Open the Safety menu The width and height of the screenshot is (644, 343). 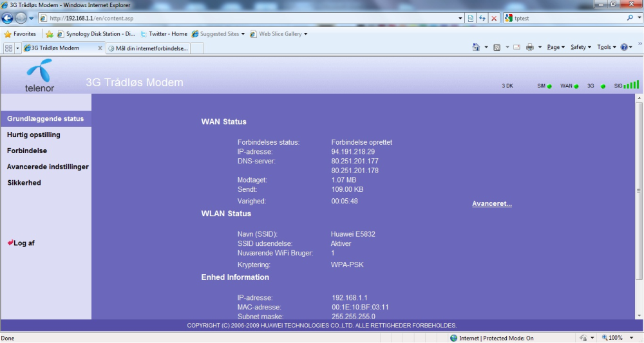pyautogui.click(x=581, y=47)
